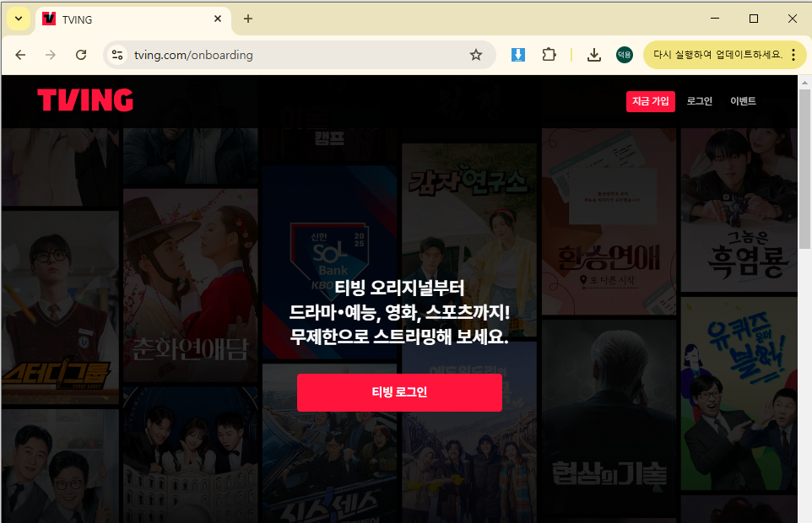The width and height of the screenshot is (812, 523).
Task: Open the profile avatar icon
Action: [x=624, y=55]
